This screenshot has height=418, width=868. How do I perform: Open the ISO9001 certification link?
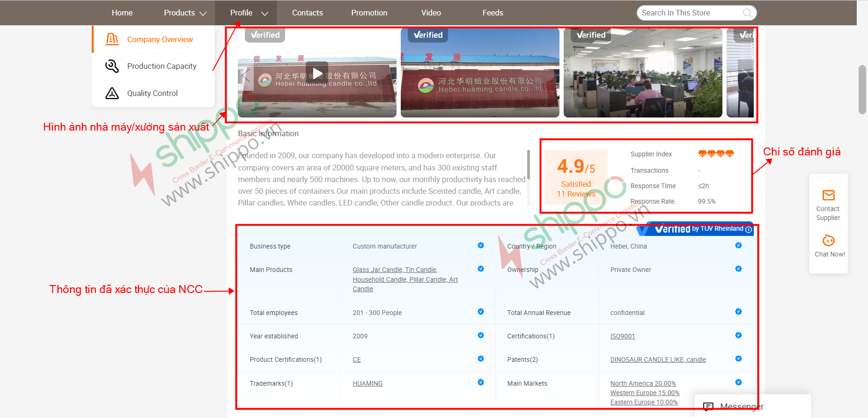623,336
